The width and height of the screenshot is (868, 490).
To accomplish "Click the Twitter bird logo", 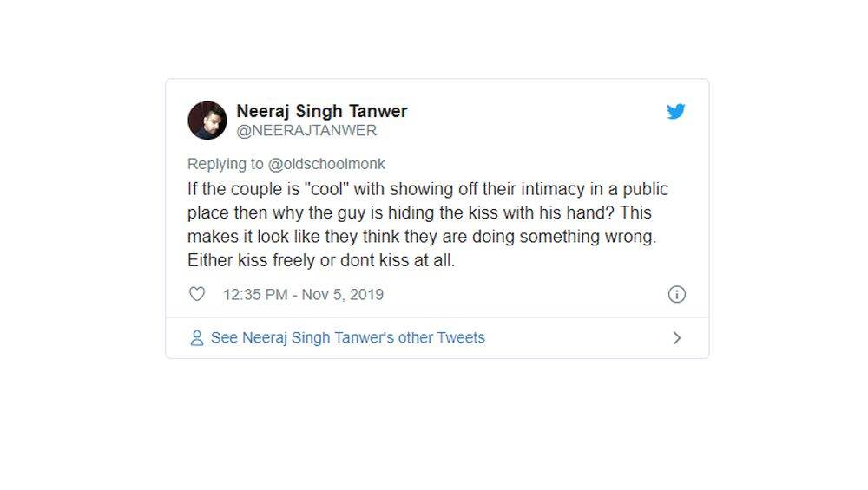I will (676, 111).
